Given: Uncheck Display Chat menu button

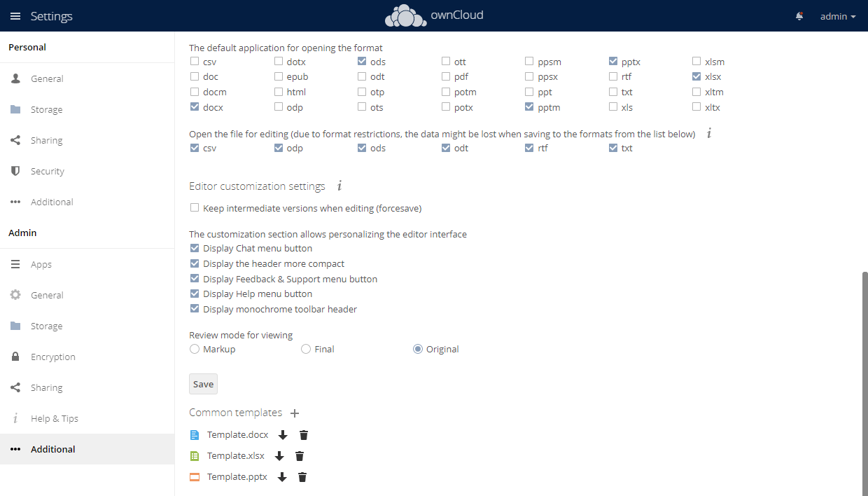Looking at the screenshot, I should (x=195, y=248).
